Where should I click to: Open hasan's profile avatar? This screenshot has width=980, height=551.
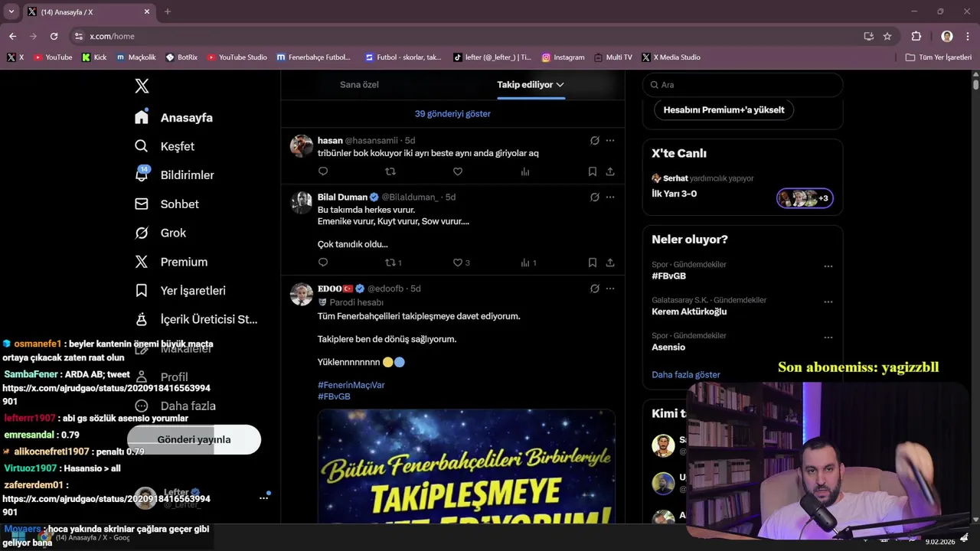tap(302, 146)
